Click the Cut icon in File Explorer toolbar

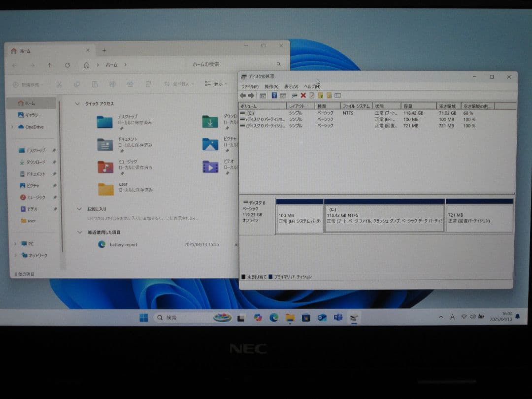(x=59, y=84)
